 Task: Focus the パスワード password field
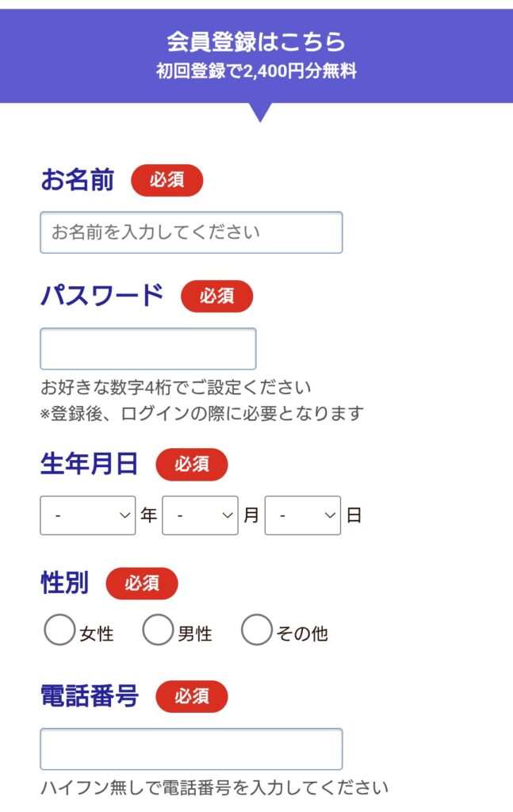pyautogui.click(x=147, y=348)
